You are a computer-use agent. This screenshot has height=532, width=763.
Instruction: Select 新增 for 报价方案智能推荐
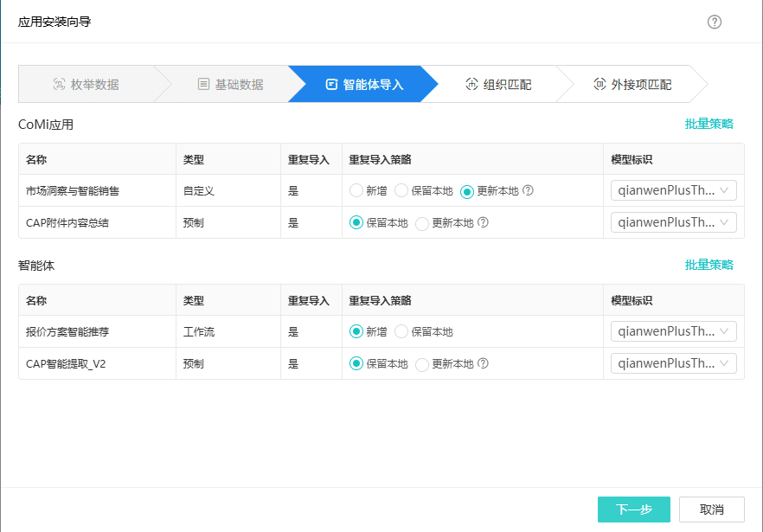[x=356, y=332]
